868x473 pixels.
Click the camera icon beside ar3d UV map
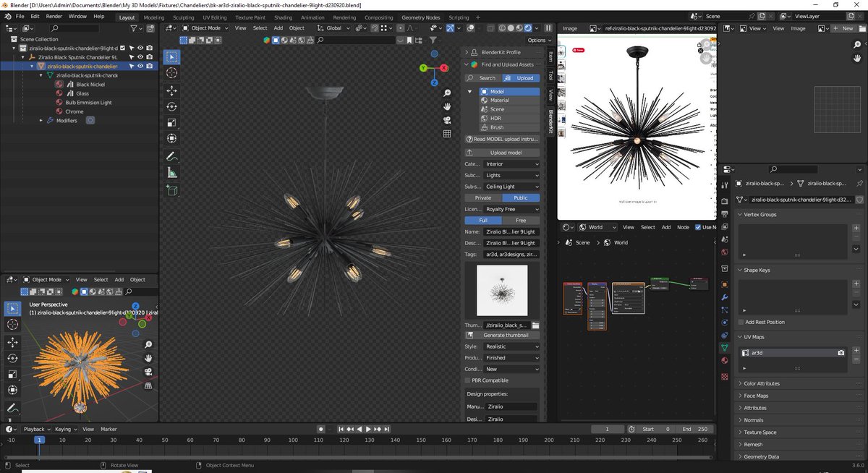click(x=841, y=353)
